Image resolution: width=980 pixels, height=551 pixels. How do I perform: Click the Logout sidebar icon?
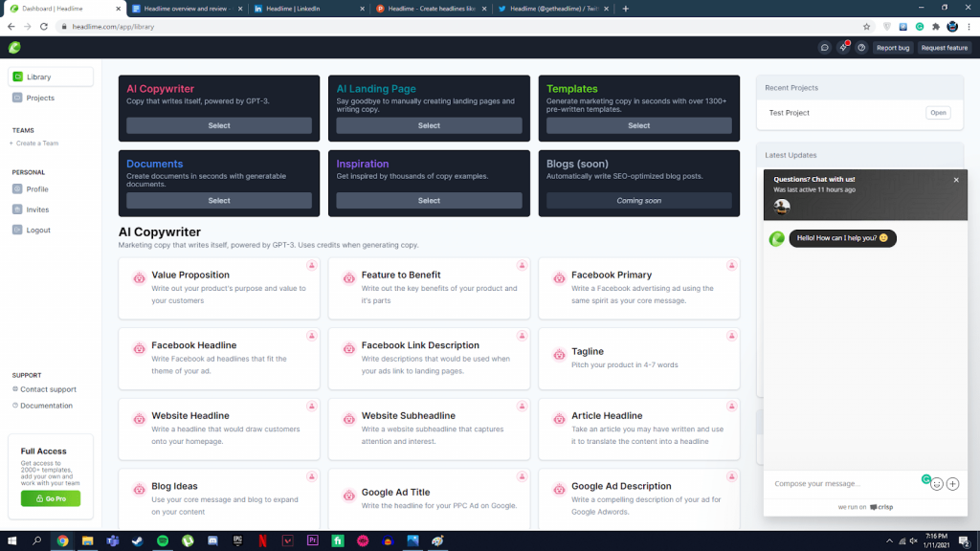click(17, 230)
